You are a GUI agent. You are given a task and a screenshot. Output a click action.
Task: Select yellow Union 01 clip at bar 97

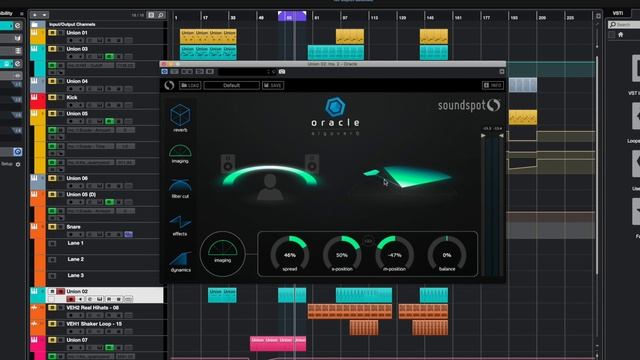point(350,36)
